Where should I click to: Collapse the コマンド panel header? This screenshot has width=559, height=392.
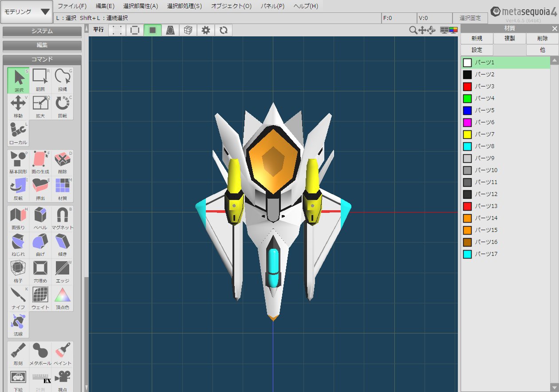click(42, 59)
